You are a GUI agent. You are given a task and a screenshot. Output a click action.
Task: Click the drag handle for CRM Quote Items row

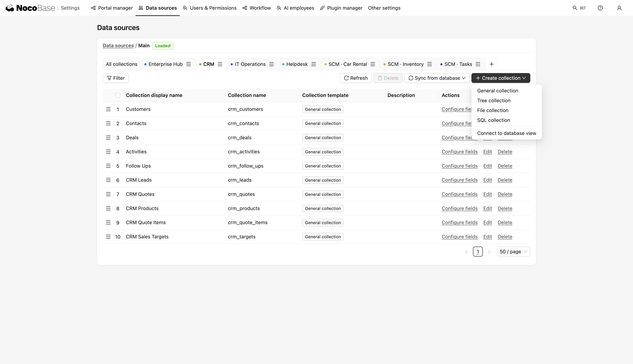pyautogui.click(x=108, y=223)
